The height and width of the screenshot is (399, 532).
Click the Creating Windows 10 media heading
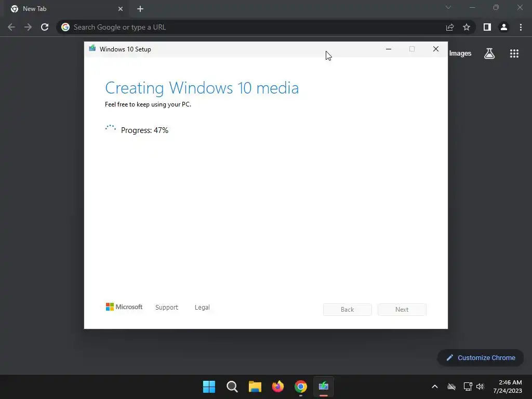pos(202,88)
